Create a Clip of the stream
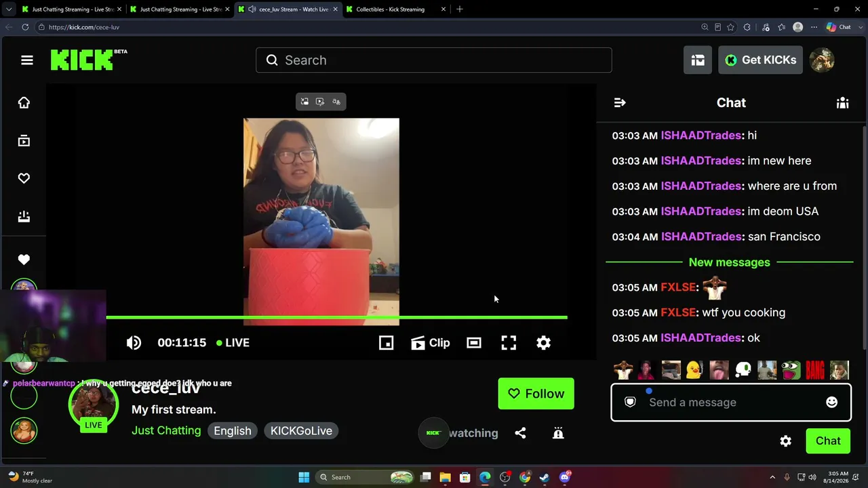This screenshot has height=488, width=868. tap(430, 343)
